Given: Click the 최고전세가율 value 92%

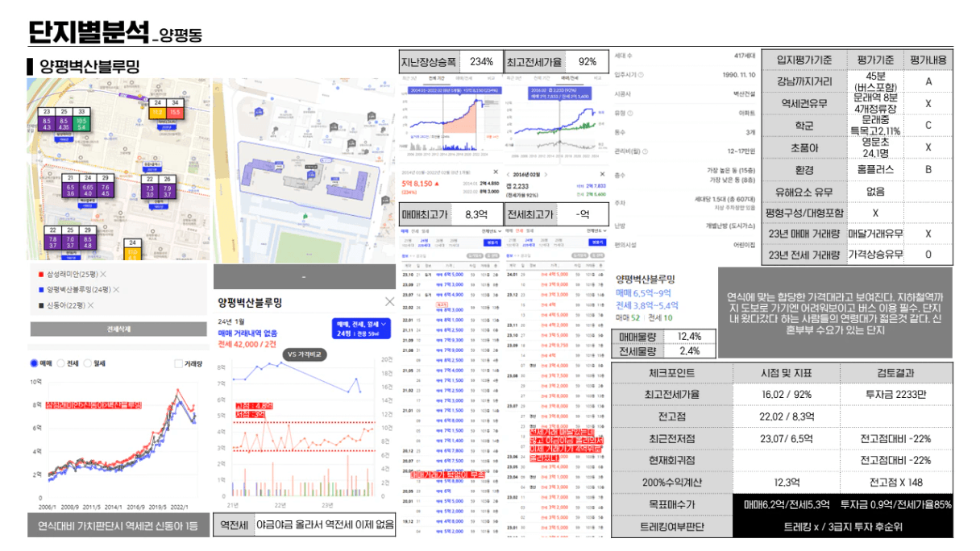Looking at the screenshot, I should point(587,62).
